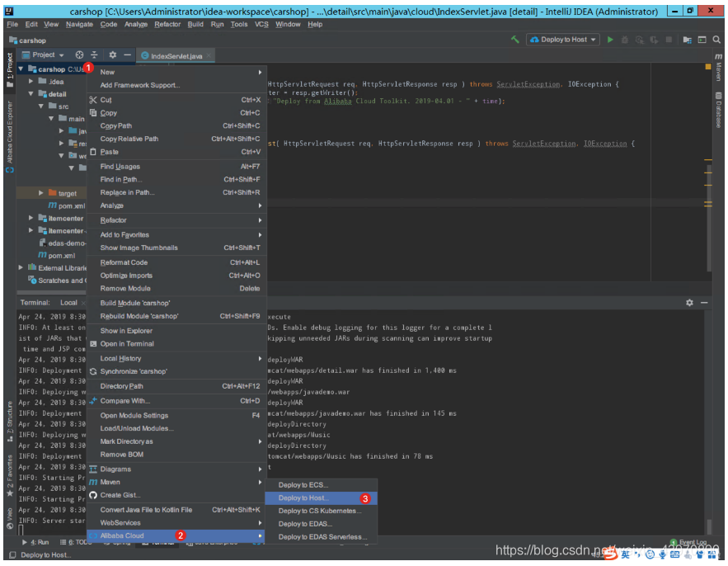
Task: Select Find in Path entry
Action: tap(176, 179)
